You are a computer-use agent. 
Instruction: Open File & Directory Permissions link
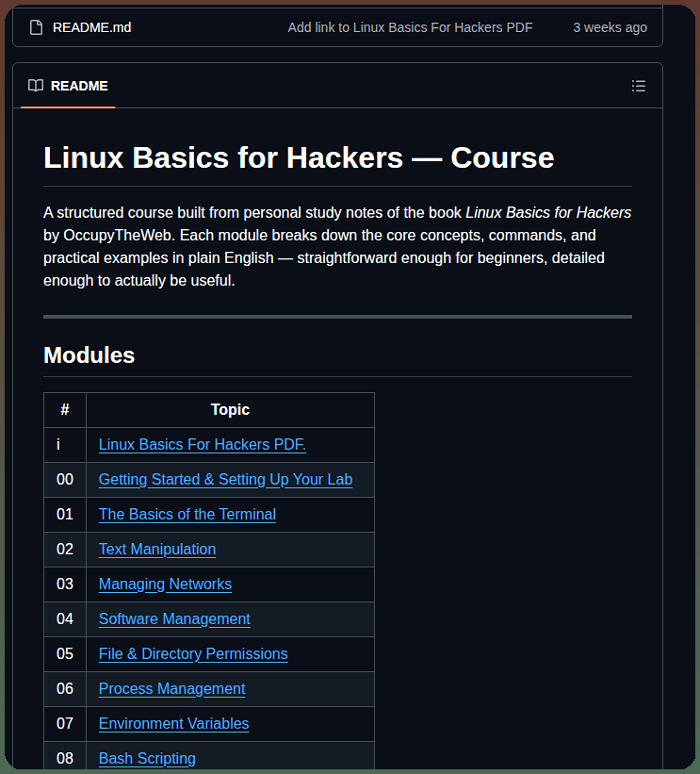[193, 653]
